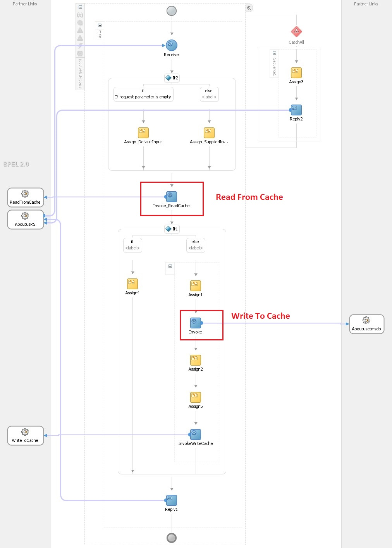Click the Assign3 activity inside Sequence1
Viewport: 392px width, 548px height.
[x=296, y=73]
